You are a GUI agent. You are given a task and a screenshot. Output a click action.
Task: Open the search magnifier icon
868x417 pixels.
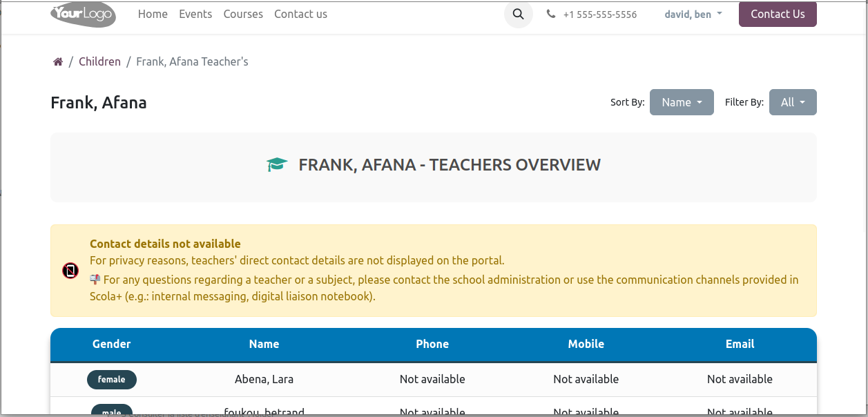[x=519, y=14]
